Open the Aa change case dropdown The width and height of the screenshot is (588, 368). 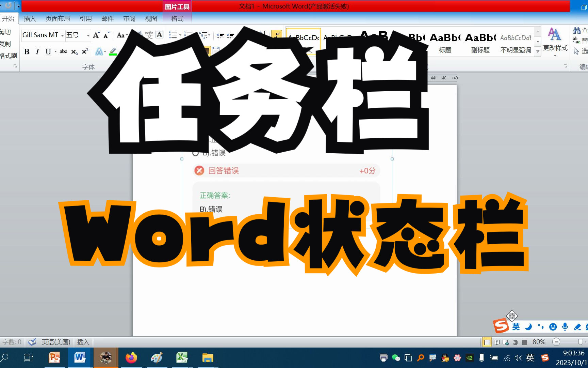[122, 35]
